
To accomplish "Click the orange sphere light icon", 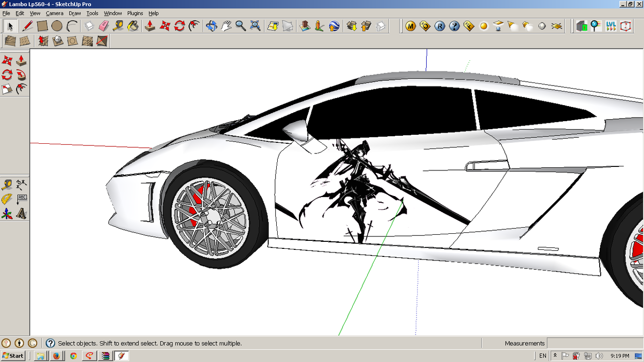I will point(484,26).
